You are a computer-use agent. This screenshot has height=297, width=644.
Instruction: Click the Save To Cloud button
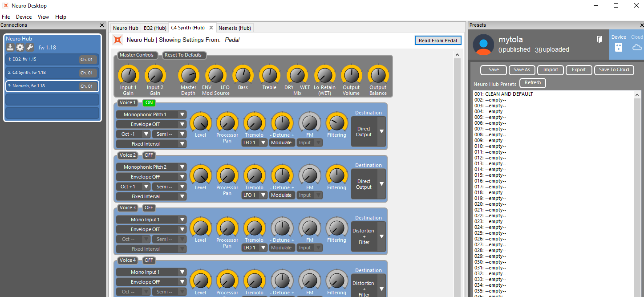(614, 70)
